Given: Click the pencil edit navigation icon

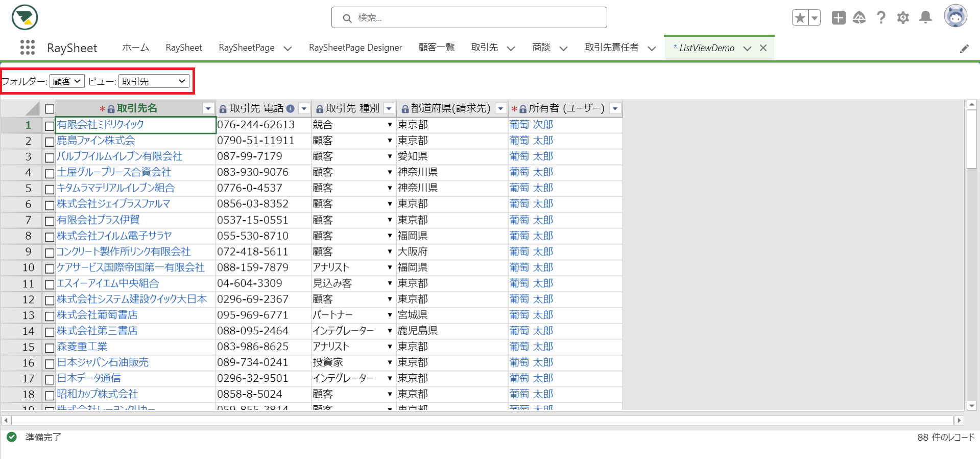Looking at the screenshot, I should pyautogui.click(x=964, y=49).
